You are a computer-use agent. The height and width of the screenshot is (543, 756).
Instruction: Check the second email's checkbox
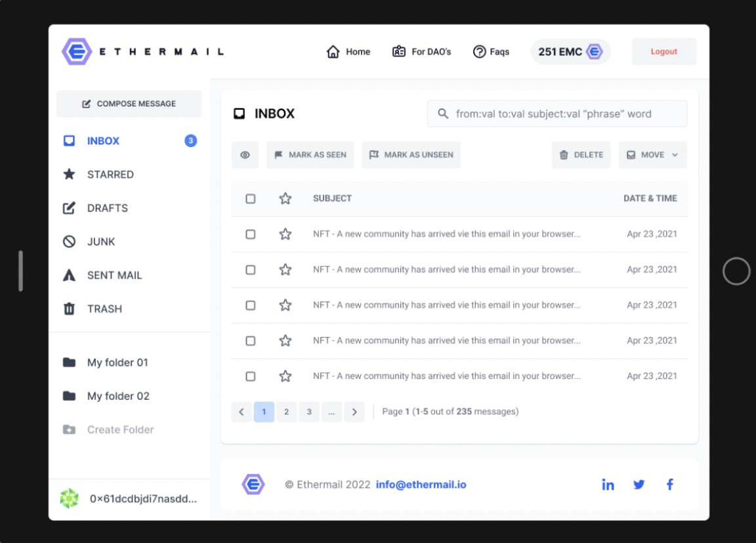[250, 269]
